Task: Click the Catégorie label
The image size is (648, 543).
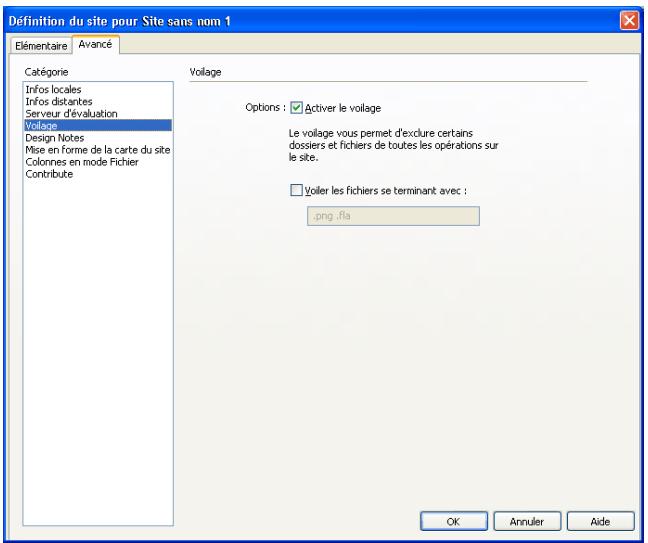Action: click(46, 72)
